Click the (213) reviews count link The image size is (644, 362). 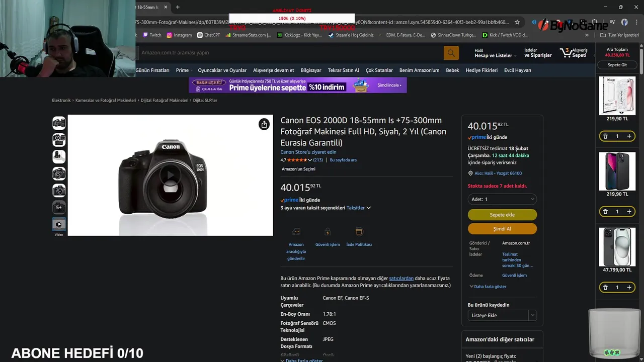(318, 160)
